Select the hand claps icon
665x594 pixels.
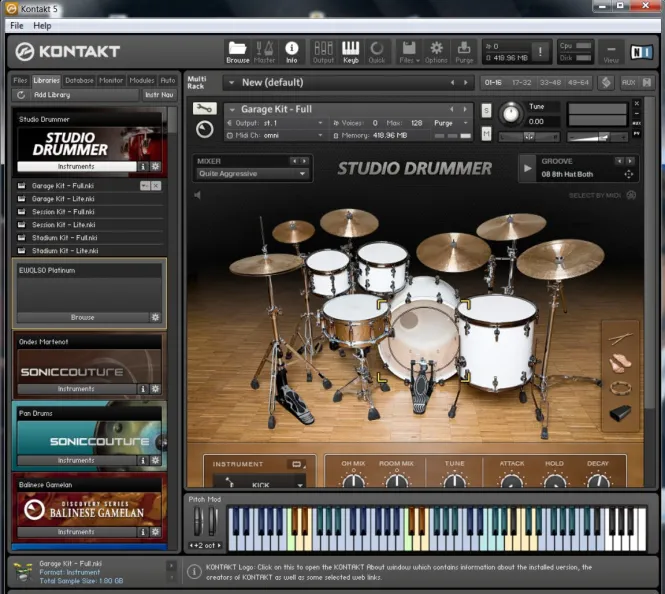pyautogui.click(x=620, y=363)
